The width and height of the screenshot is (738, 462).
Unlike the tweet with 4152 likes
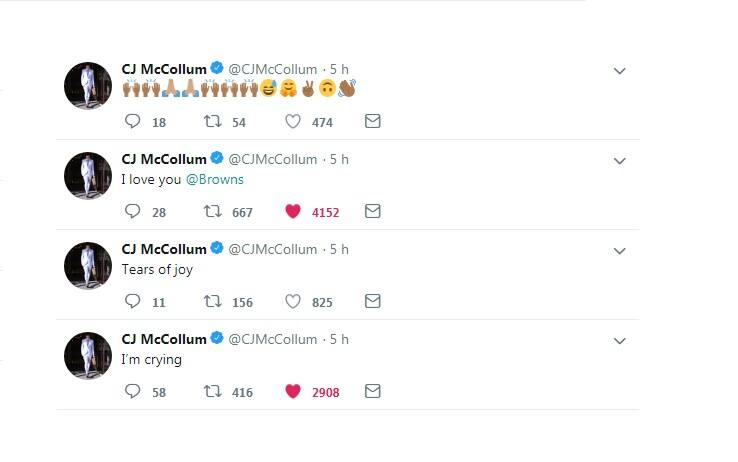click(293, 211)
